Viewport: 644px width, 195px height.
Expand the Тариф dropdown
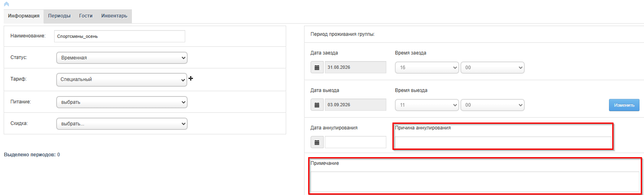click(122, 80)
